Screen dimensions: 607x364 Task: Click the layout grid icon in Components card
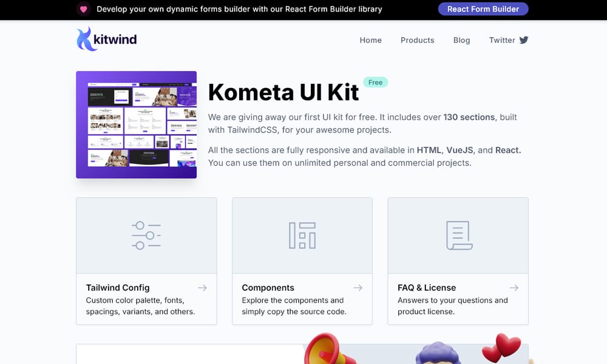[302, 235]
